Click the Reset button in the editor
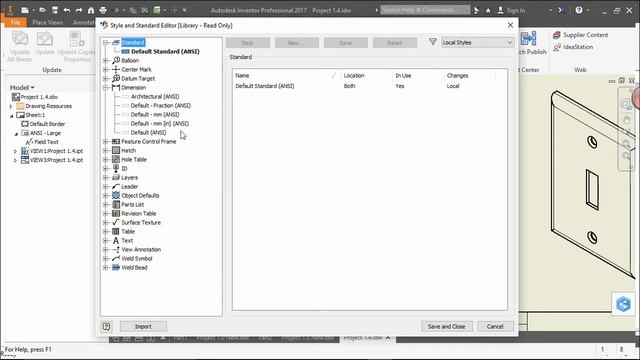This screenshot has height=360, width=640. tap(395, 42)
